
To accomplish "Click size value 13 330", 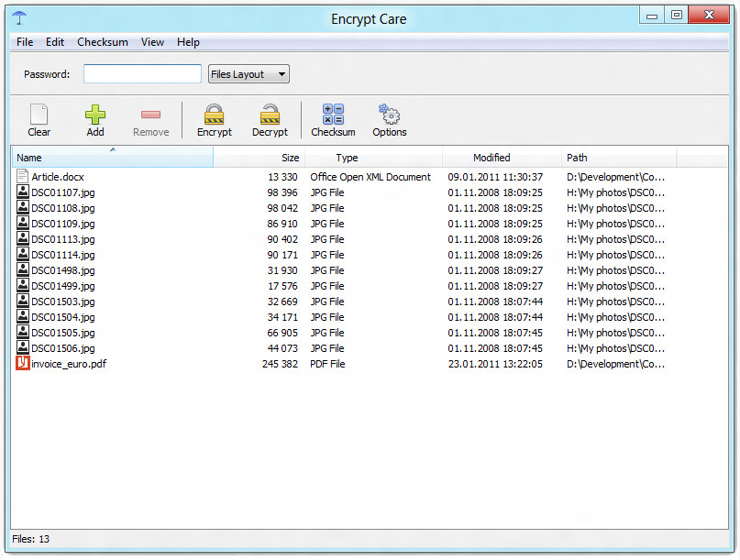I will [x=282, y=177].
